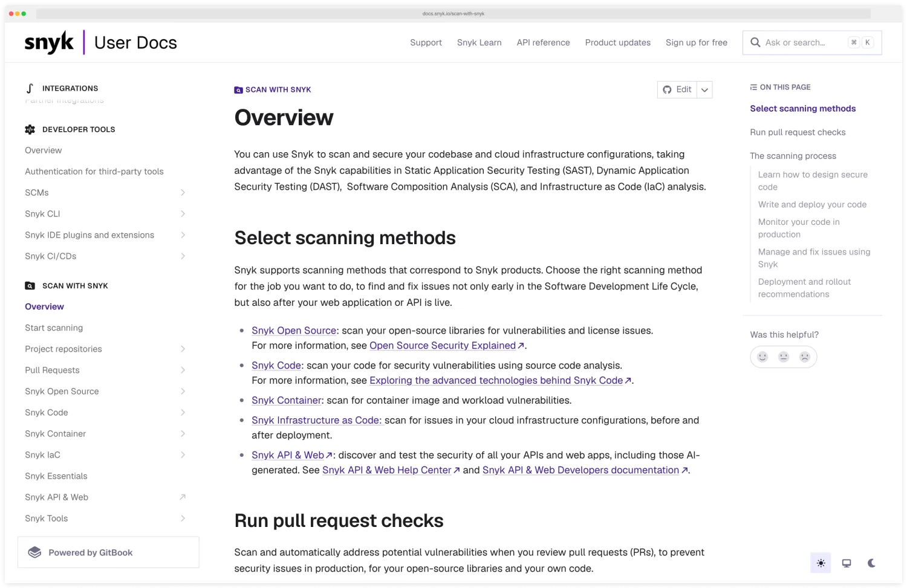Image resolution: width=907 pixels, height=588 pixels.
Task: Expand the Snyk Container sidebar chevron
Action: click(x=183, y=433)
